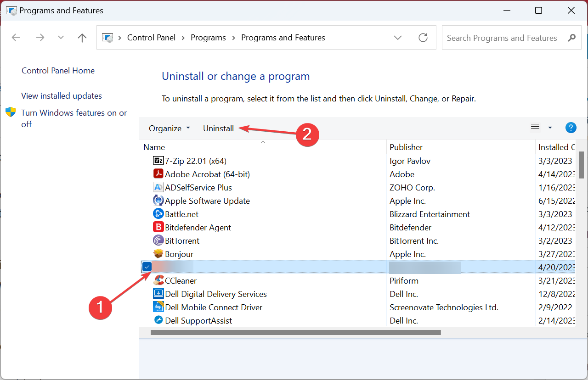Go forward with the right arrow
This screenshot has width=588, height=380.
pos(40,38)
